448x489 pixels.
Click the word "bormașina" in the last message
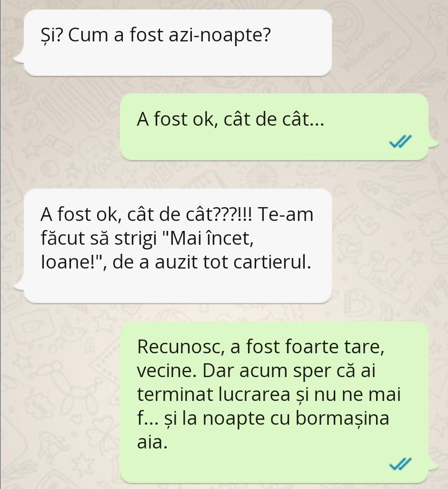(x=342, y=418)
